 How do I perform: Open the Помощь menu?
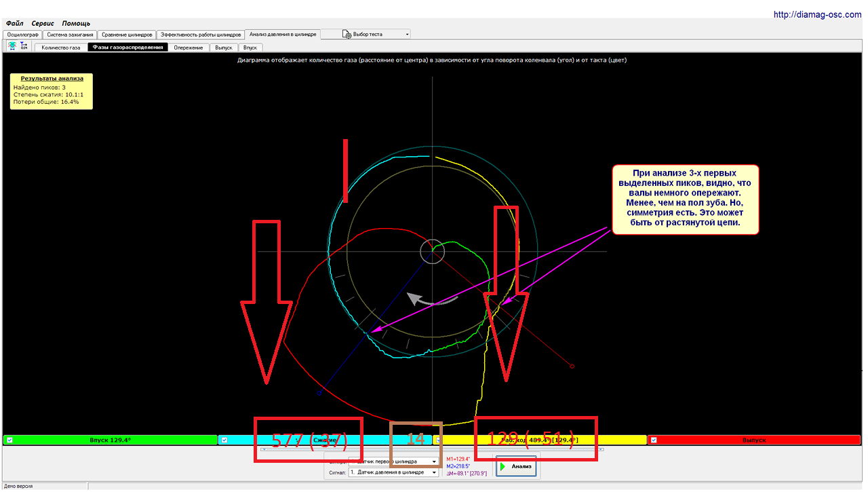76,24
